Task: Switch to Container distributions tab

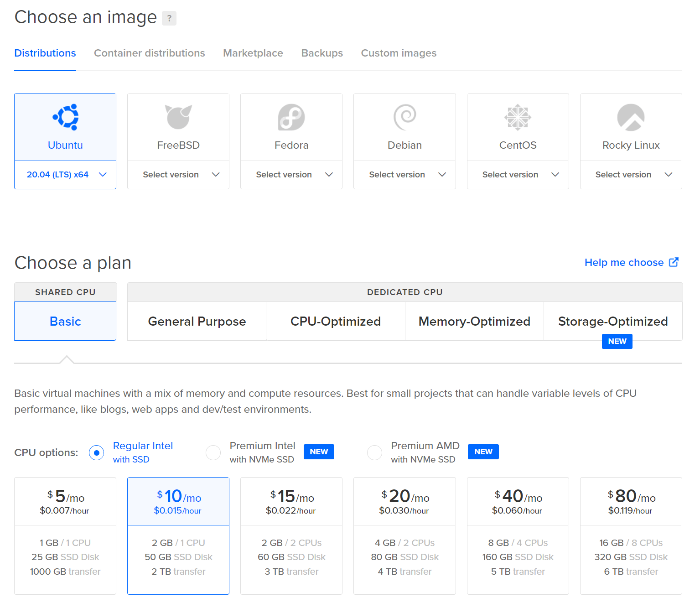Action: pos(150,53)
